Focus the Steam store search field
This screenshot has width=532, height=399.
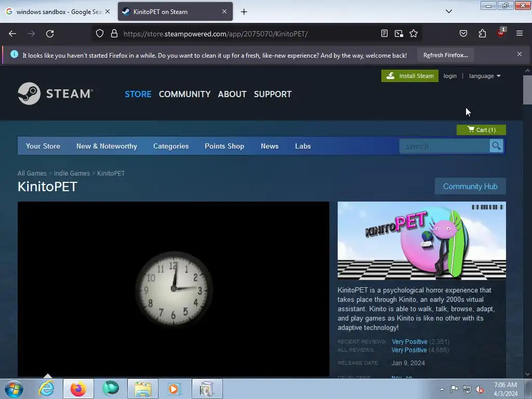click(445, 146)
